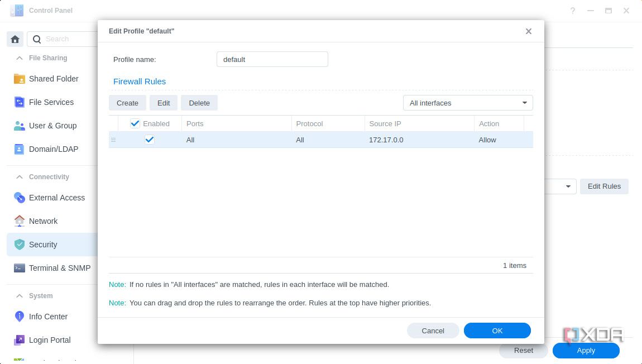Toggle the Enabled column header checkbox
This screenshot has width=642, height=364.
tap(135, 123)
